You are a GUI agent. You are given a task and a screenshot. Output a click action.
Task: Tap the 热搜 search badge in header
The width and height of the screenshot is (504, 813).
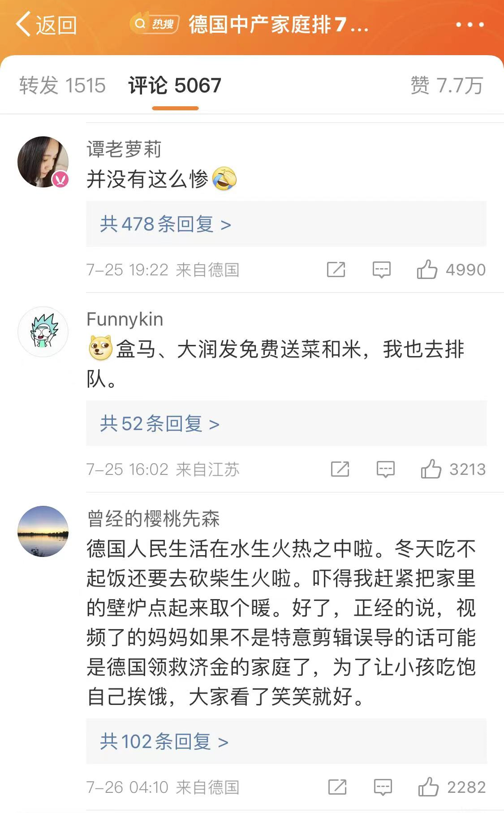[x=155, y=24]
